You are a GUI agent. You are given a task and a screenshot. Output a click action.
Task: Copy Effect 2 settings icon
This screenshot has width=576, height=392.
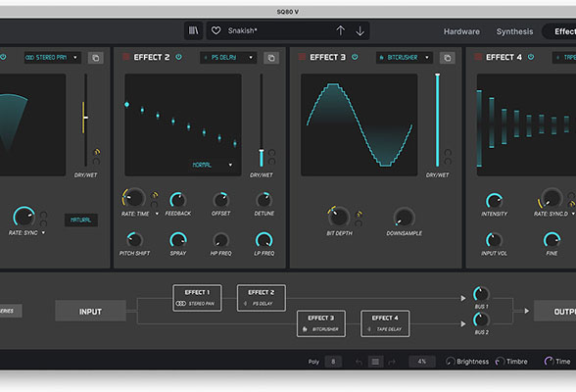click(271, 58)
